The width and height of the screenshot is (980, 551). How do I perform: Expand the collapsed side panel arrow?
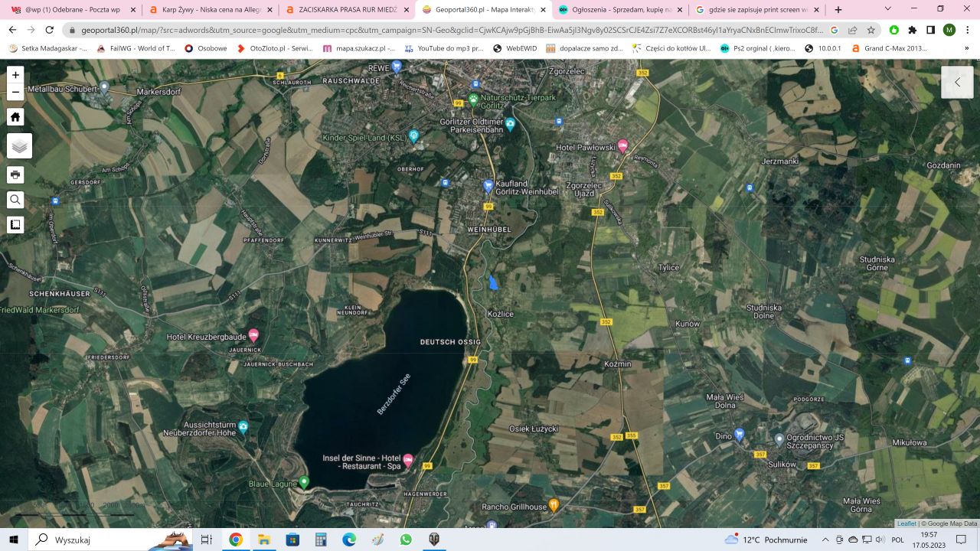[957, 82]
